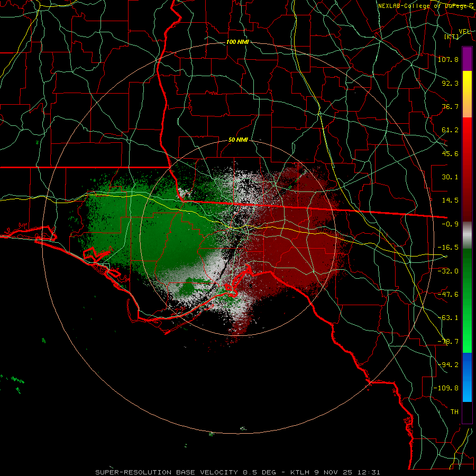476x476 pixels.
Task: Click the 30.1 legend value
Action: pyautogui.click(x=450, y=177)
